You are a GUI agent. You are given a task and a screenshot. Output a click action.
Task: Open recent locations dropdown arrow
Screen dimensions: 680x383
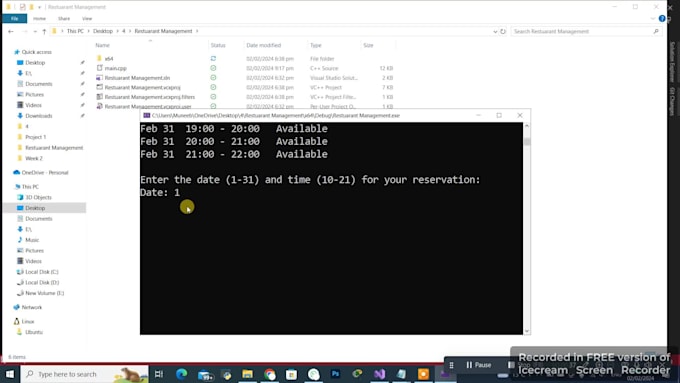tap(35, 31)
